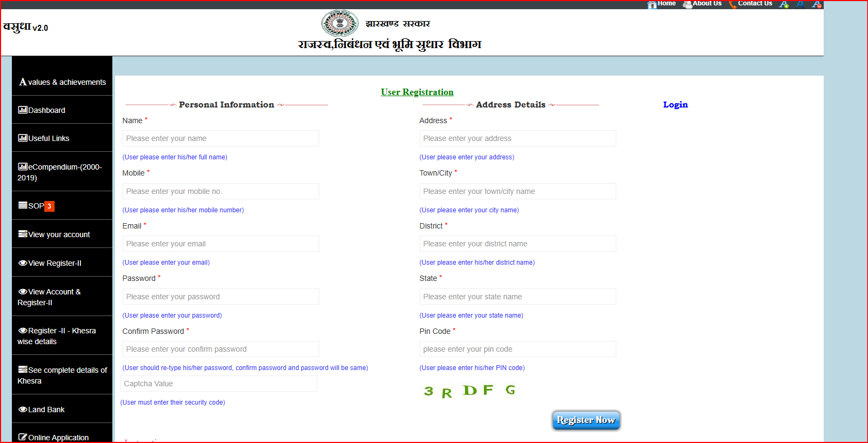Click the Jharkhand government emblem logo
Screen dimensions: 868x443
click(x=340, y=24)
